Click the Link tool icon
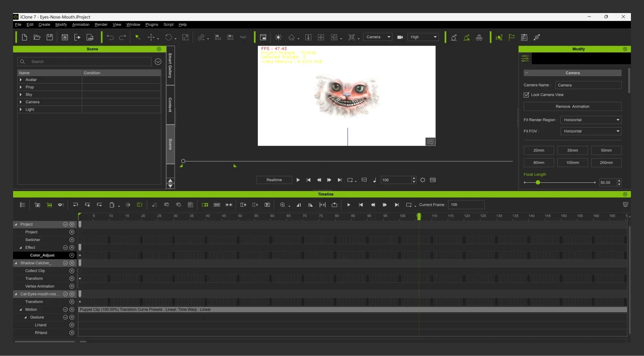Screen dimensions: 644x356 201,37
